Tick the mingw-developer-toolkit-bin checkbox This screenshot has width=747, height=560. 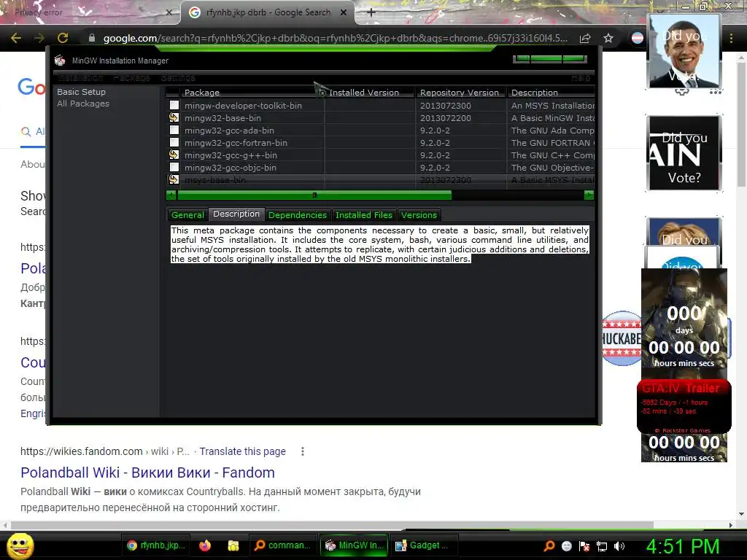pos(174,105)
